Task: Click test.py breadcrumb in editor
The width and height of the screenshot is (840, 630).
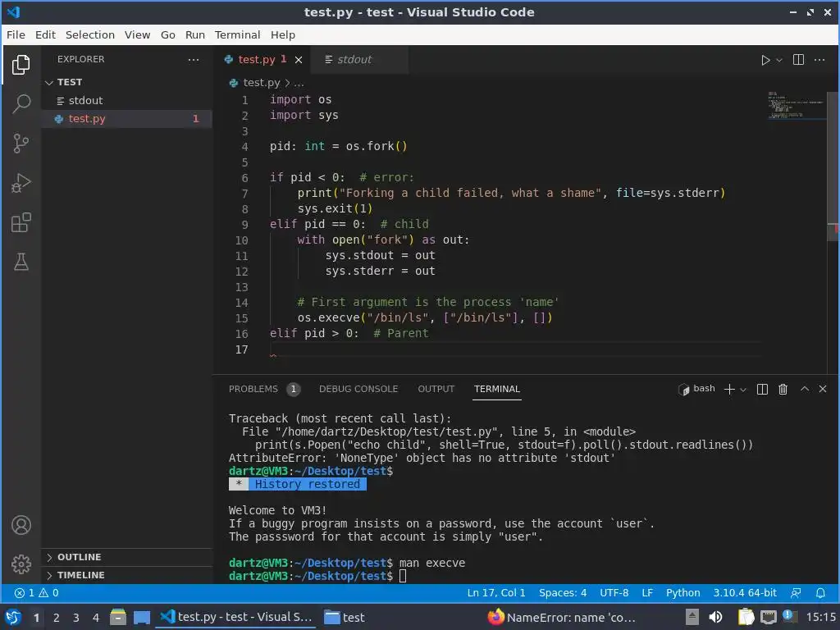Action: coord(261,83)
